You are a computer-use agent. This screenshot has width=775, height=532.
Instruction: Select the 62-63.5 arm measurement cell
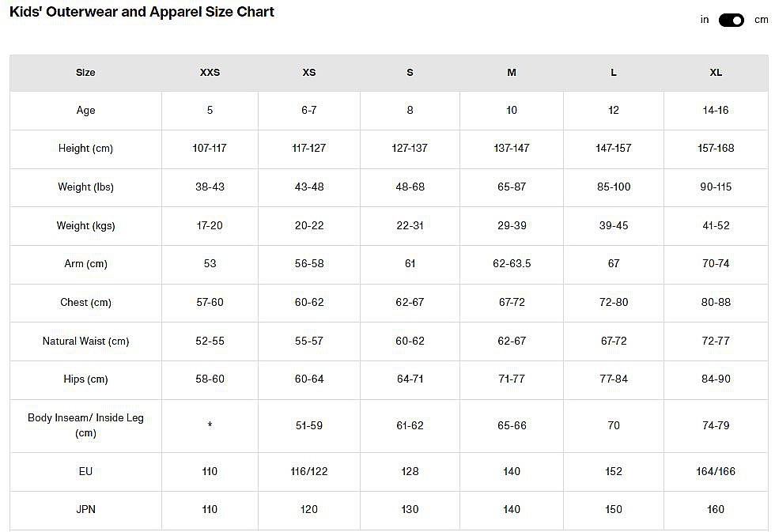tap(512, 264)
